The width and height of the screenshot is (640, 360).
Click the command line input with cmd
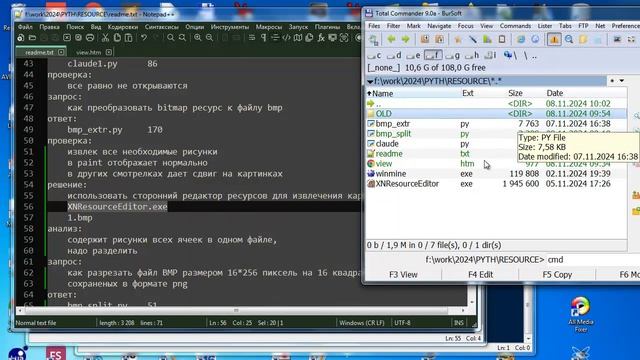[593, 260]
